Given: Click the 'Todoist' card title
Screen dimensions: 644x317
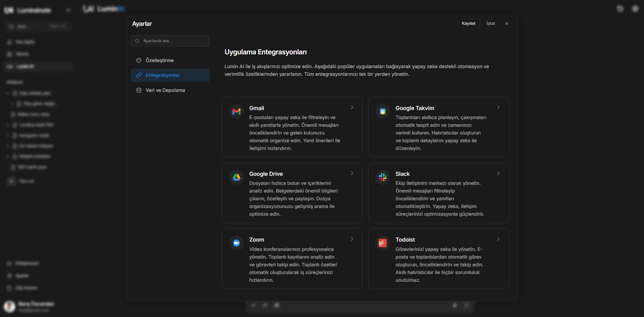Looking at the screenshot, I should tap(405, 240).
